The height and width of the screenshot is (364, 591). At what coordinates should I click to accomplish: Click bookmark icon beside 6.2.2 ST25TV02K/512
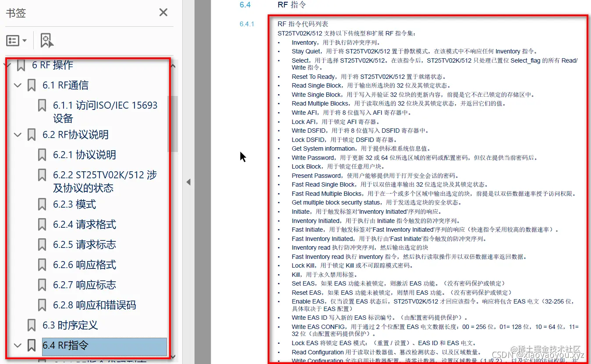42,175
